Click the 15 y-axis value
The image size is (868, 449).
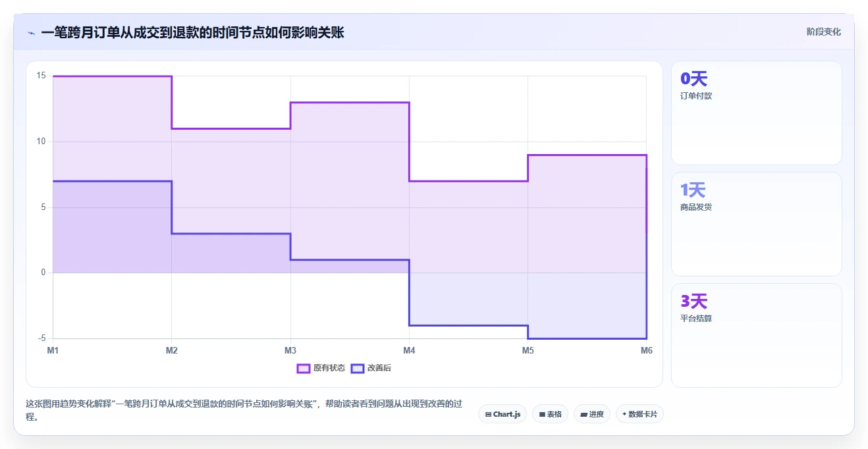click(41, 76)
